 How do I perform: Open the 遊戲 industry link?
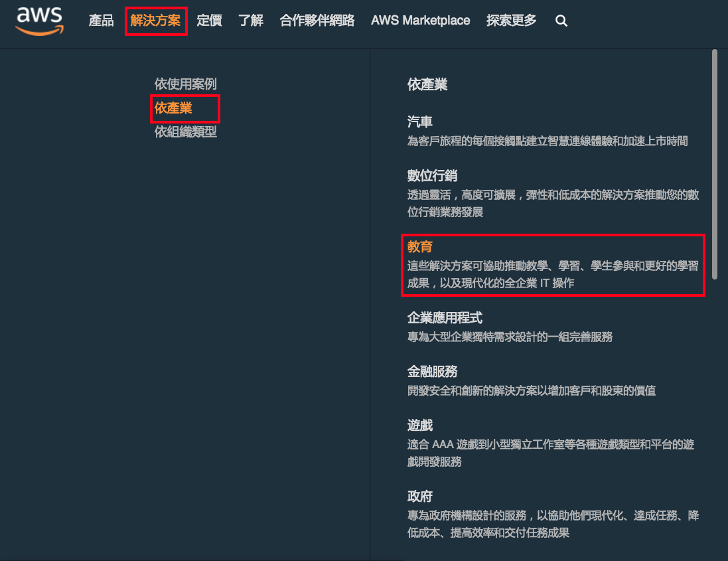(419, 426)
